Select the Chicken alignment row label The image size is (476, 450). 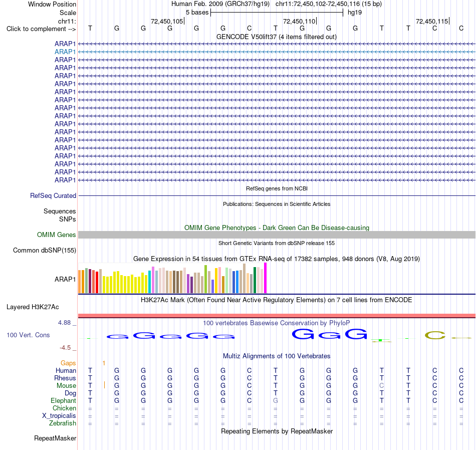pyautogui.click(x=64, y=408)
